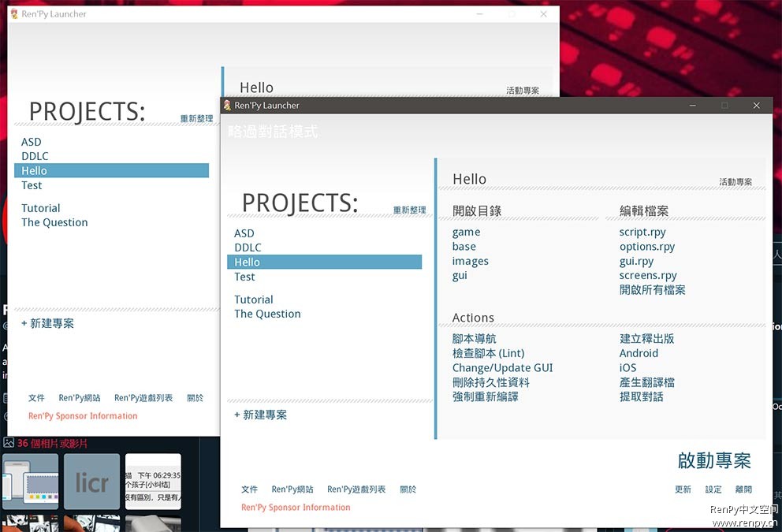Click Ren'Py Launcher icon in front title bar
This screenshot has width=782, height=532.
(x=227, y=106)
